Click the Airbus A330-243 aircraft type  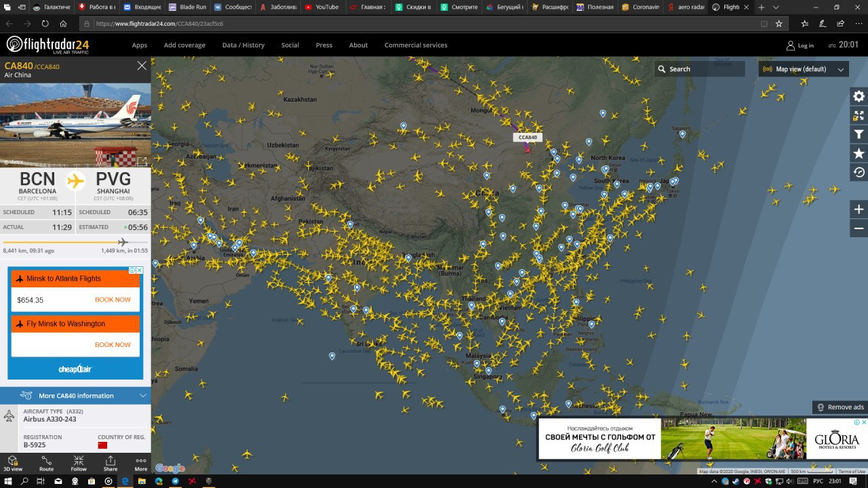[50, 420]
